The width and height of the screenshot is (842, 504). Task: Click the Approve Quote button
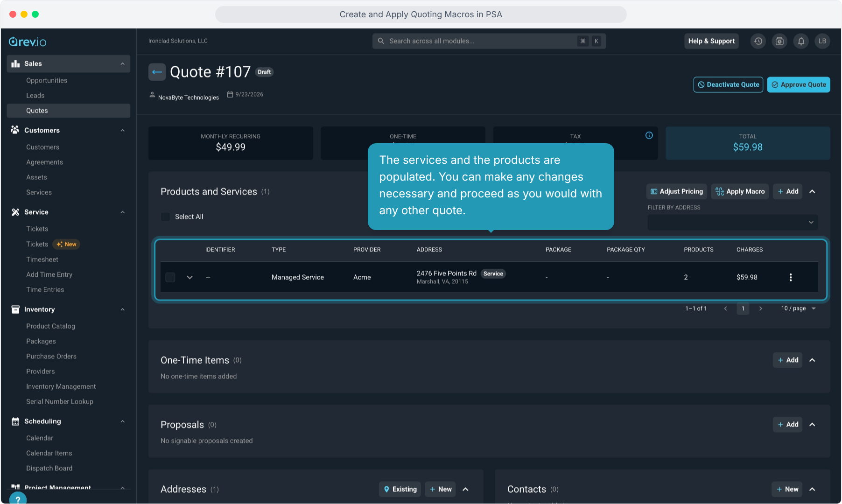(799, 84)
